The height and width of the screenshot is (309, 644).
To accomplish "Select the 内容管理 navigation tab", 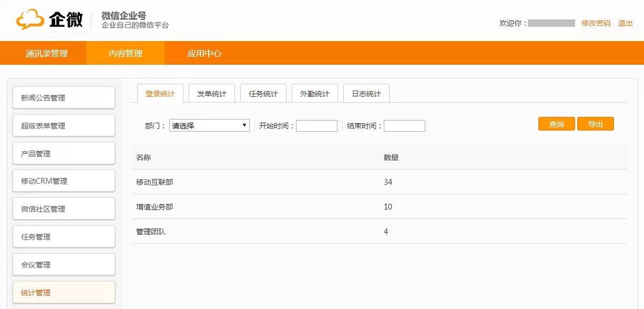I will 126,53.
